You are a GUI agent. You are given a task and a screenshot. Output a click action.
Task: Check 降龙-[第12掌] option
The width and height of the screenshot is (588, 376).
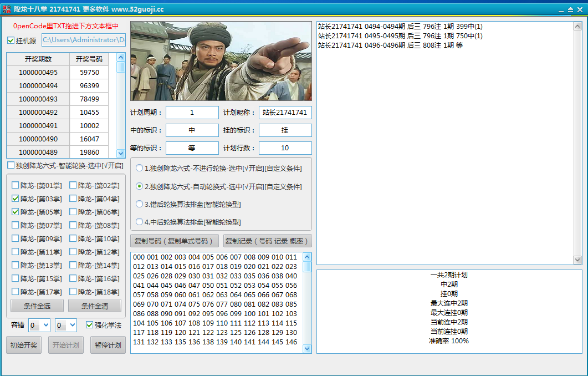click(73, 252)
